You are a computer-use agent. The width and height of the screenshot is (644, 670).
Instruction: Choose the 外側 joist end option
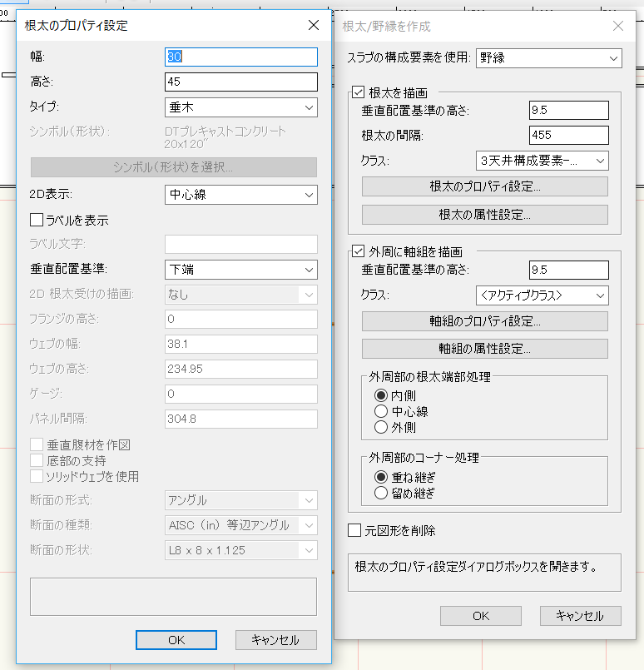click(381, 427)
